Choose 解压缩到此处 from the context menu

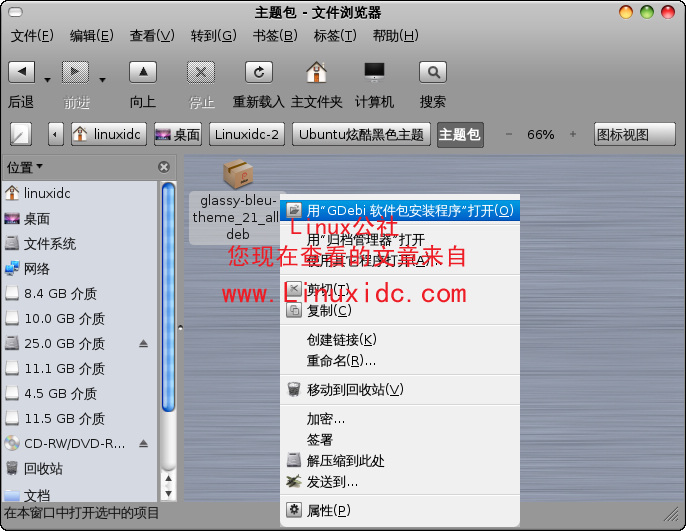click(x=399, y=460)
